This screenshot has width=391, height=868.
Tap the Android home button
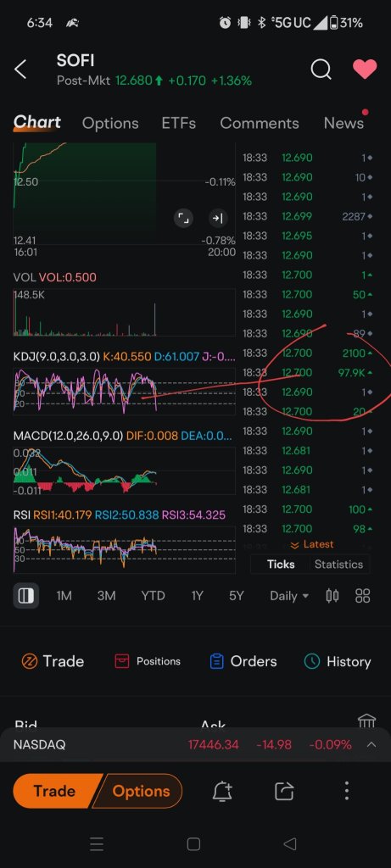[x=193, y=844]
